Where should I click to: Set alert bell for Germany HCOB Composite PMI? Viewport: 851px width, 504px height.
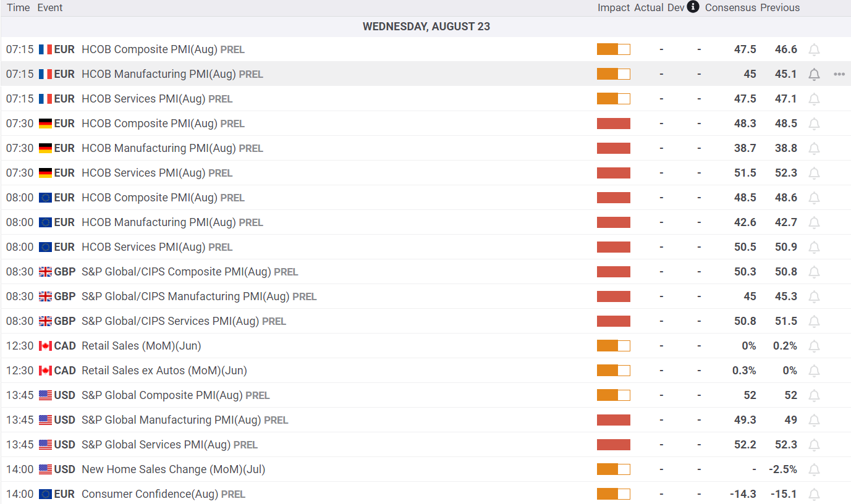pyautogui.click(x=815, y=124)
